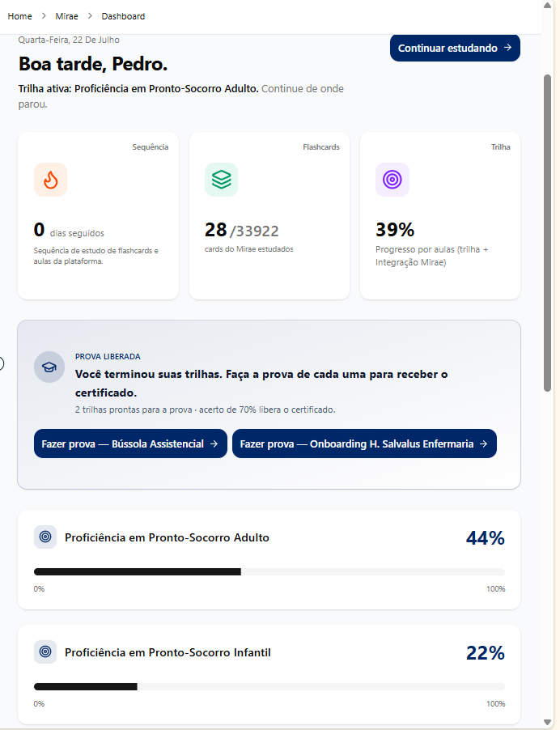This screenshot has height=730, width=560.
Task: Click Progresso por aulas description text
Action: pyautogui.click(x=431, y=256)
